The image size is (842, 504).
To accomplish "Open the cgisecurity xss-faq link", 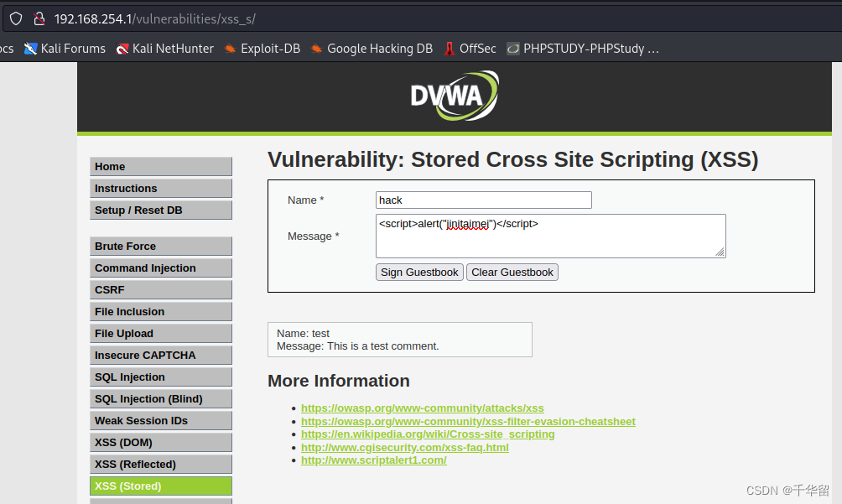I will tap(405, 448).
